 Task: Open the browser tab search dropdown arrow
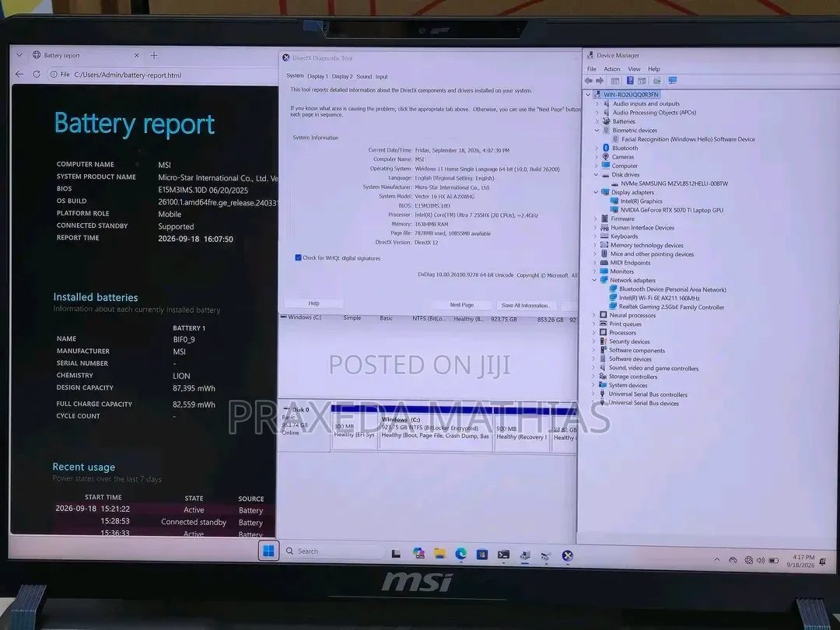coord(19,55)
